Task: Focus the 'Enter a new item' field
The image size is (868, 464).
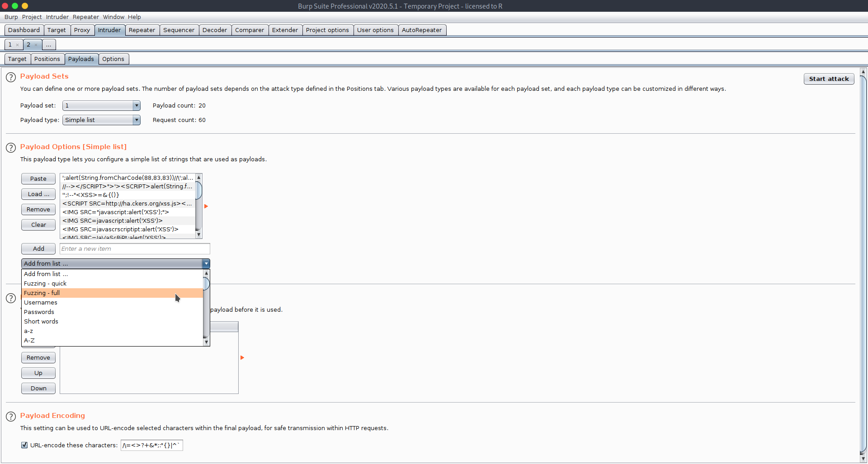Action: [x=135, y=248]
